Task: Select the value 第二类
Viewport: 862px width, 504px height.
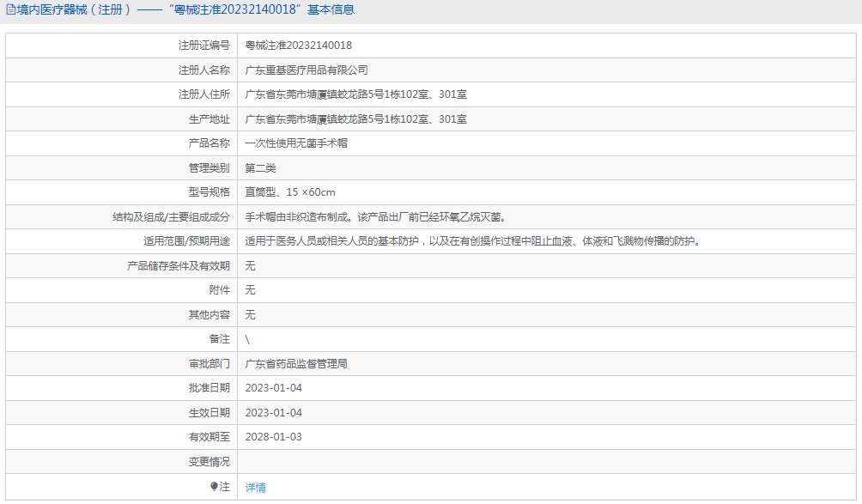Action: [x=261, y=168]
